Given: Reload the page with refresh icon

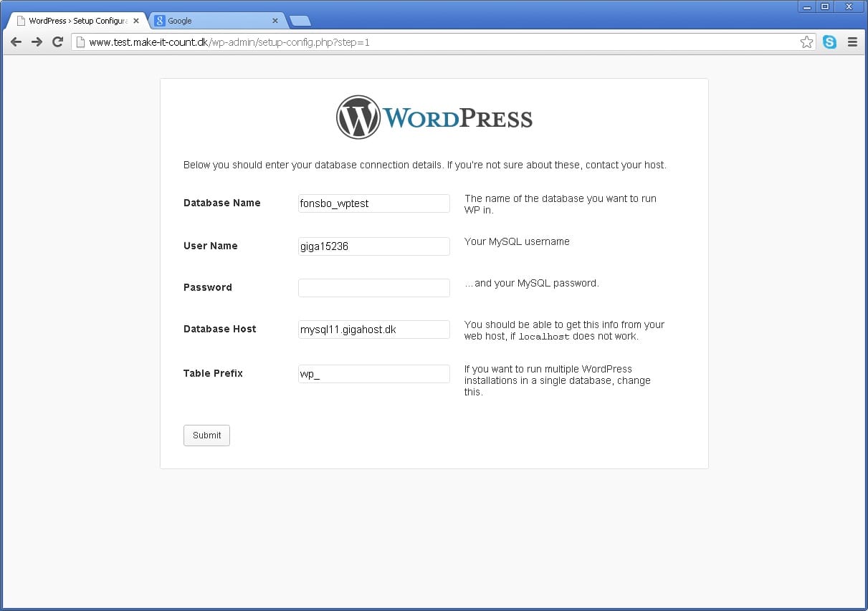Looking at the screenshot, I should click(58, 42).
